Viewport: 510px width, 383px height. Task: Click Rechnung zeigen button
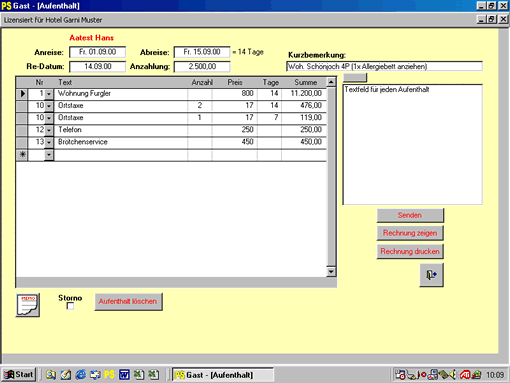click(x=410, y=233)
